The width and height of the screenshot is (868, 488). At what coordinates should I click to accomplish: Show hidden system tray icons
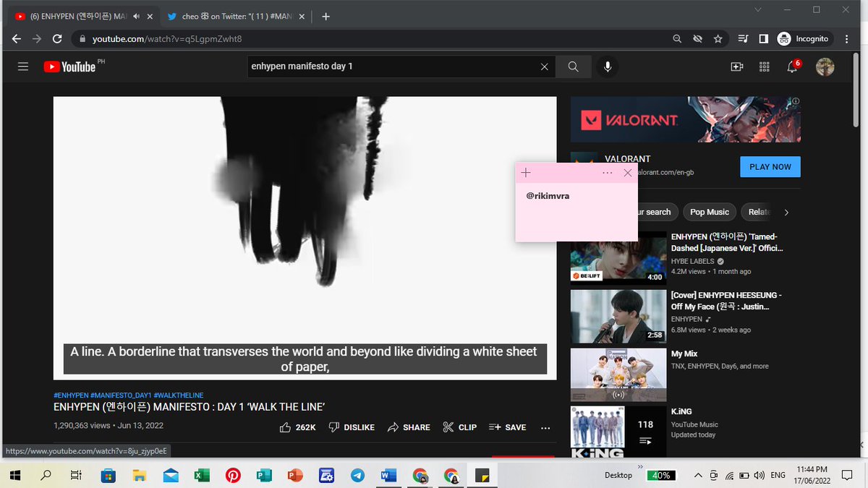(x=697, y=475)
